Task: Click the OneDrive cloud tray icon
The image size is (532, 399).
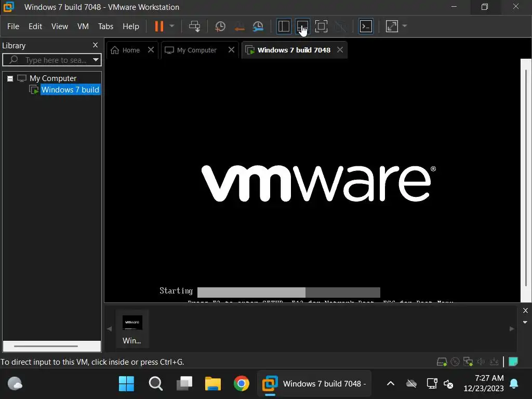Action: pyautogui.click(x=411, y=384)
